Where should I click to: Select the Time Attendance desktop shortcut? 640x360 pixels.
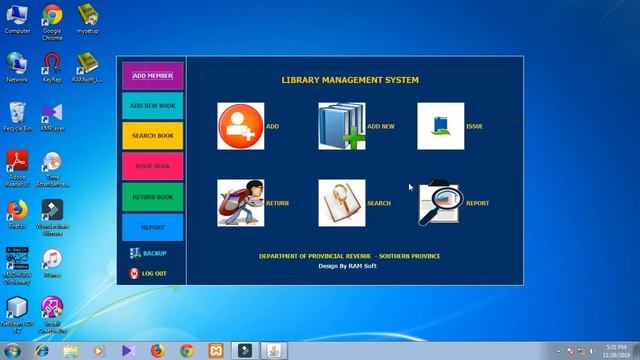[52, 168]
